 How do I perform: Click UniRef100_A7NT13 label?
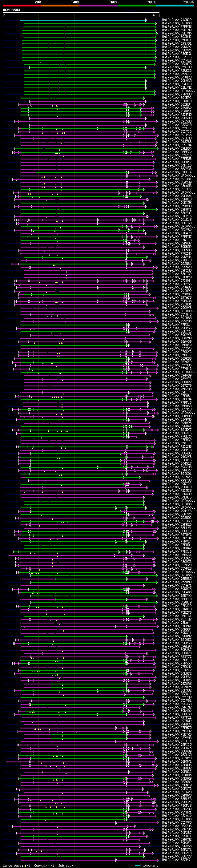[x=177, y=240]
